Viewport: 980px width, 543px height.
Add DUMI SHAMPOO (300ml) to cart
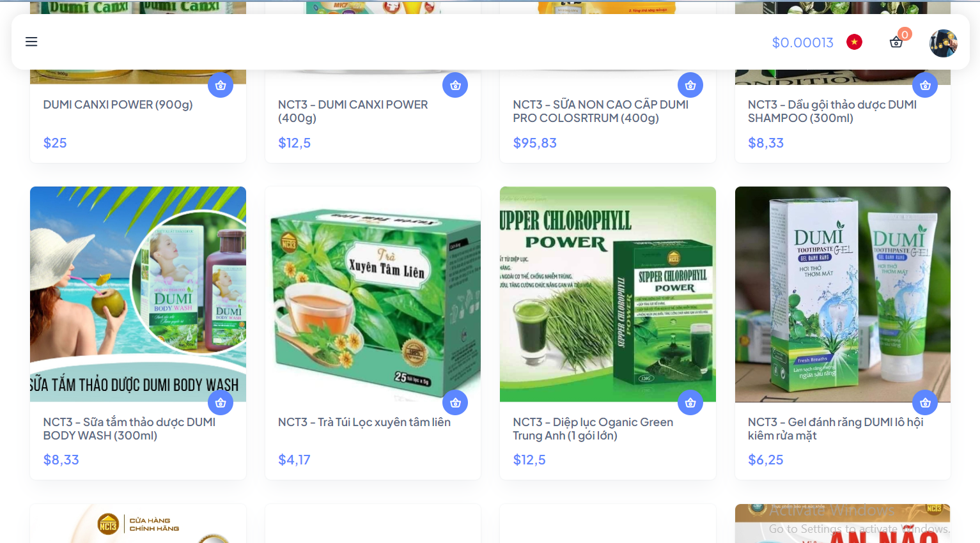coord(925,85)
